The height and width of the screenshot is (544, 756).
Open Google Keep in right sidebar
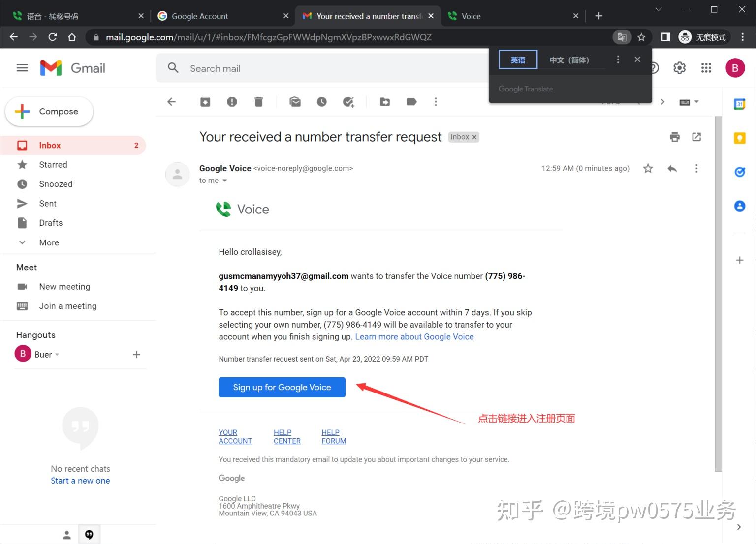pos(739,138)
